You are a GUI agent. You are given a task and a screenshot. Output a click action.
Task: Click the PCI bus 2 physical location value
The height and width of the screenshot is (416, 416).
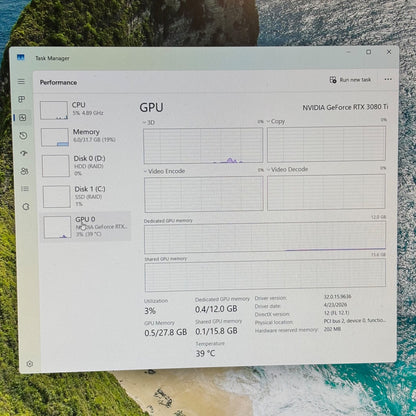point(355,321)
